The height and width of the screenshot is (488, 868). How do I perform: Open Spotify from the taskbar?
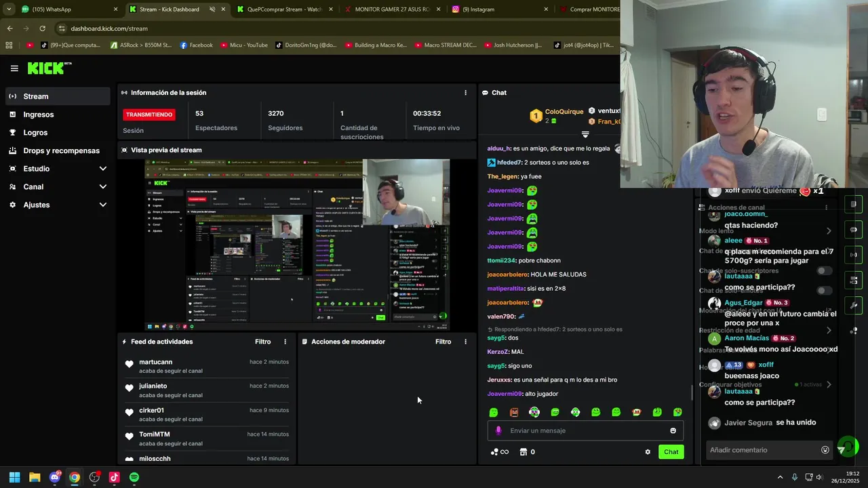[x=134, y=477]
